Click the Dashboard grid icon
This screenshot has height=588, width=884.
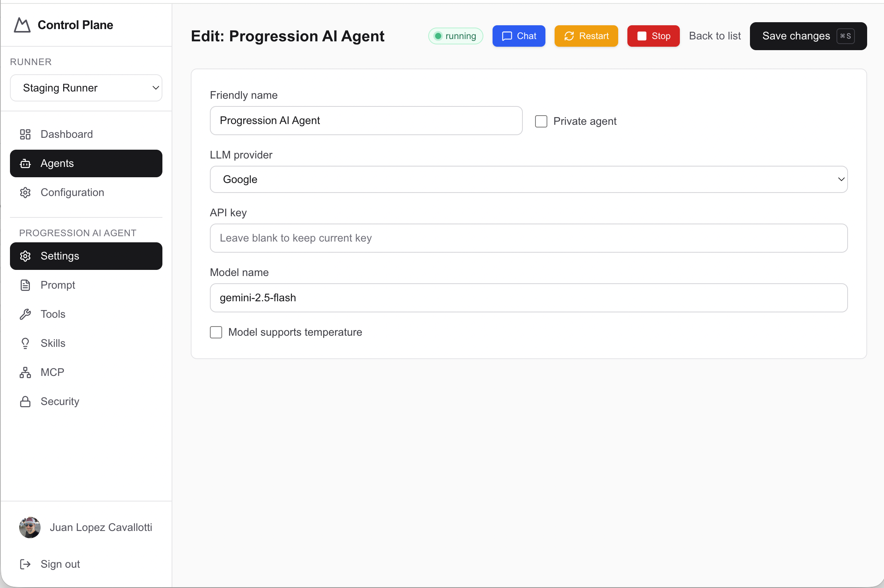click(x=25, y=134)
